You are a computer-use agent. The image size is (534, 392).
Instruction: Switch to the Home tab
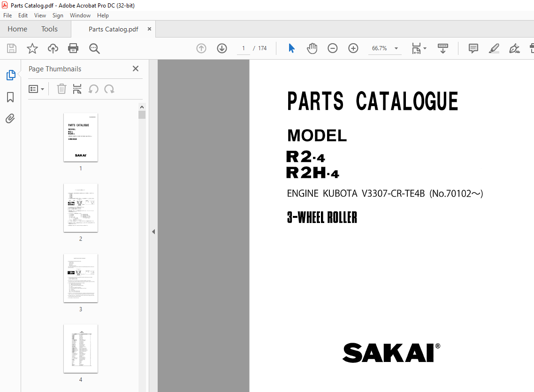[17, 29]
